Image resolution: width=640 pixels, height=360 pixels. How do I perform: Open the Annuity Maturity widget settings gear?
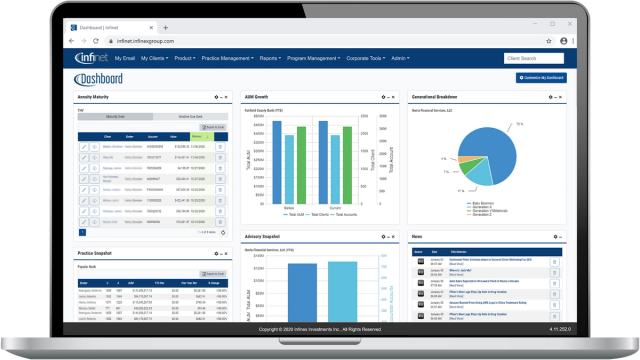(x=216, y=97)
